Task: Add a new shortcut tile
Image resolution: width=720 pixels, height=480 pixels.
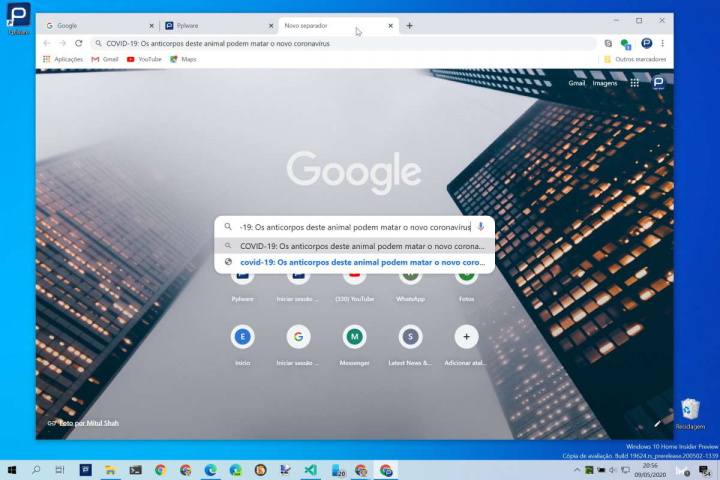Action: point(466,336)
